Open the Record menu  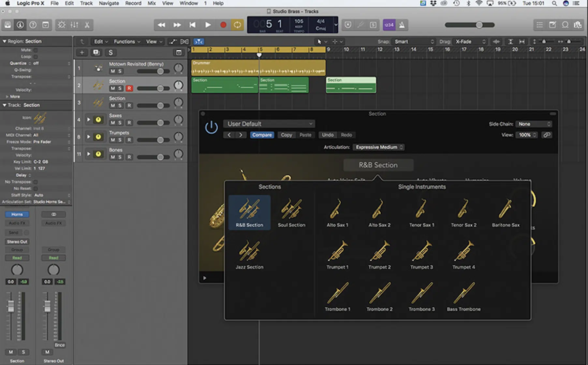coord(133,3)
